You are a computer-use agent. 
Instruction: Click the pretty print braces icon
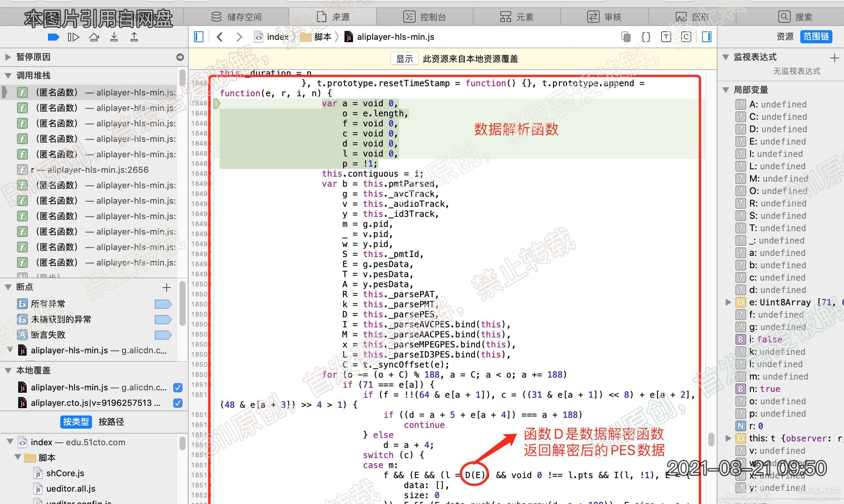(646, 37)
